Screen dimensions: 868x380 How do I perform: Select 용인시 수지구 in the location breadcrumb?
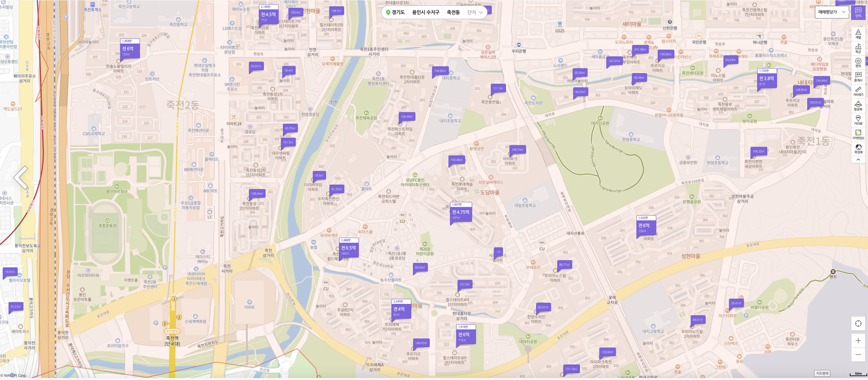(x=425, y=13)
